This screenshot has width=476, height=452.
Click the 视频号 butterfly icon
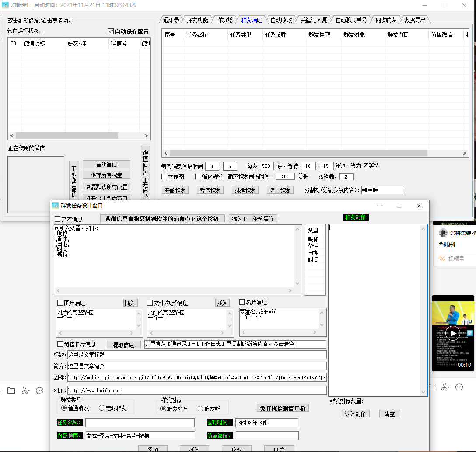click(x=442, y=259)
